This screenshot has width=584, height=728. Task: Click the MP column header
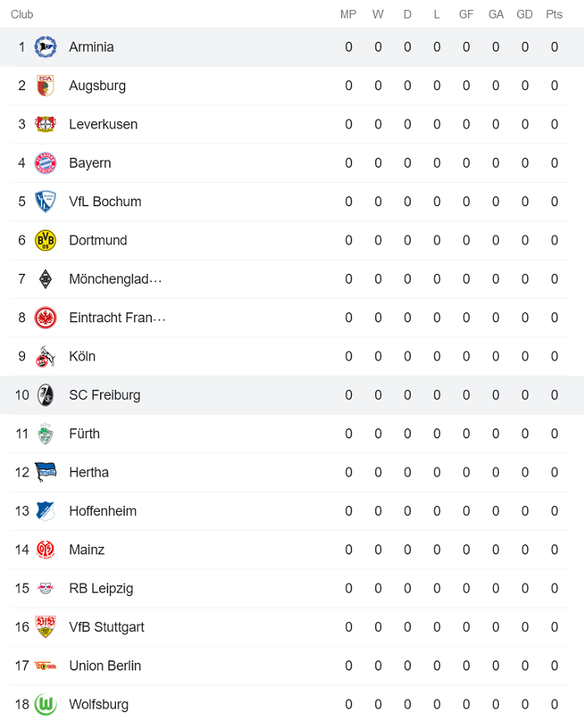[348, 14]
